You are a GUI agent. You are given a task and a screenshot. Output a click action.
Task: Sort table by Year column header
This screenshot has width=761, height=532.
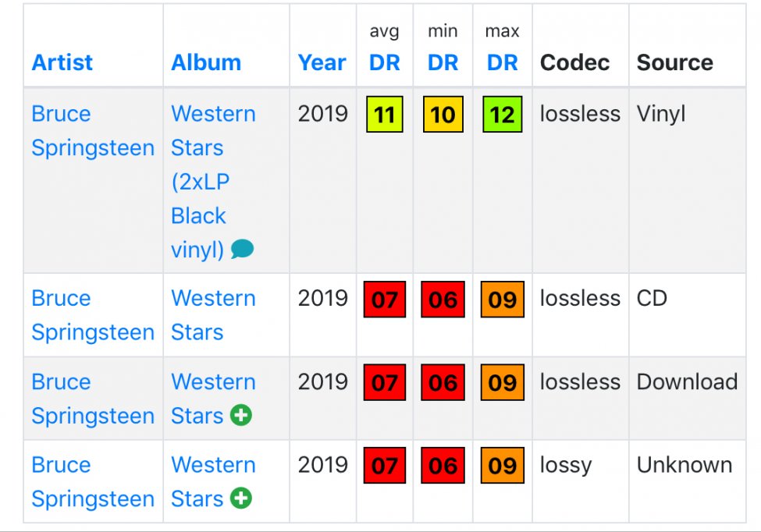point(322,62)
